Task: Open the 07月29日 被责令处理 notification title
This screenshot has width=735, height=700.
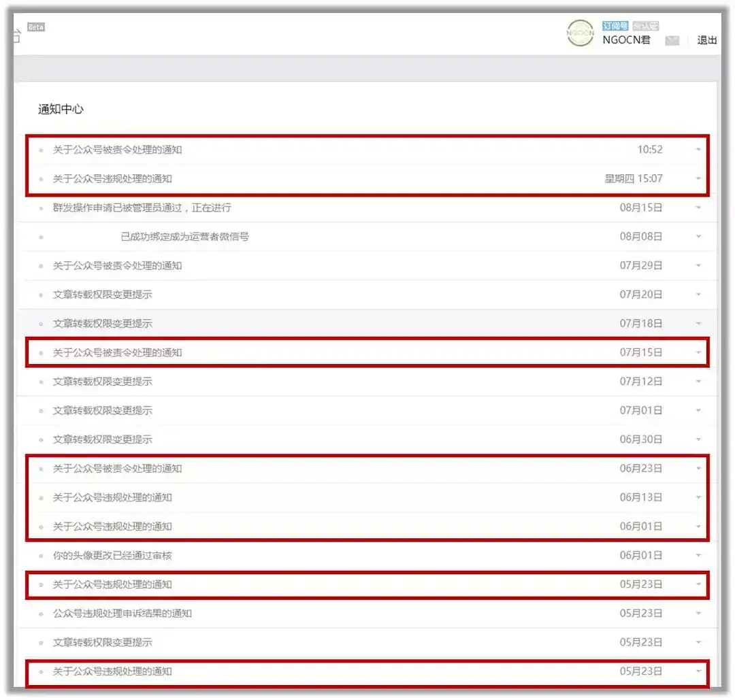Action: 117,266
